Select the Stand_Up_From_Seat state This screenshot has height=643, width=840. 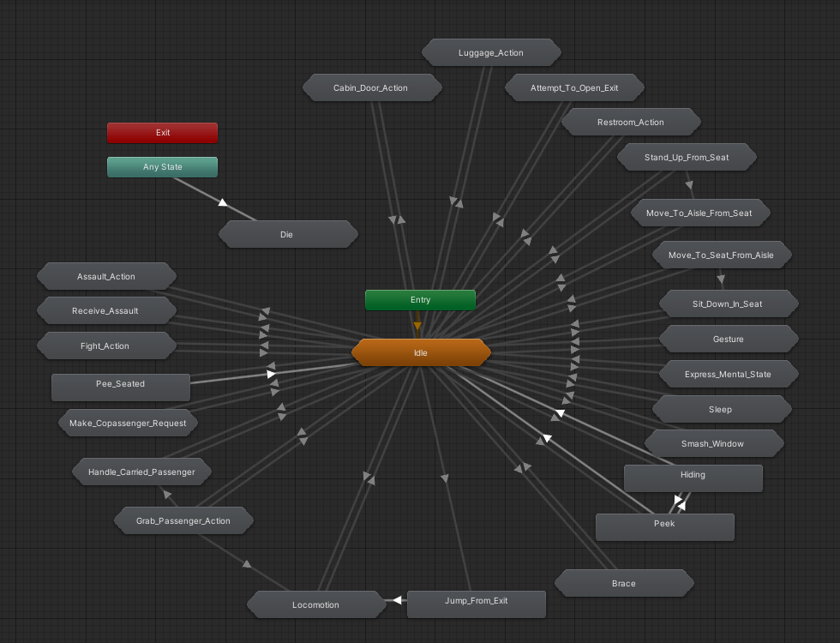pyautogui.click(x=686, y=158)
